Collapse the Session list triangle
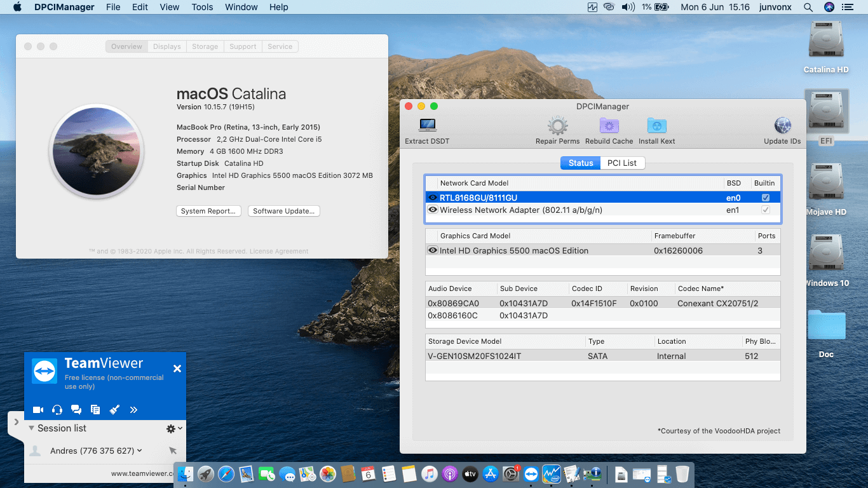The height and width of the screenshot is (488, 868). [x=31, y=428]
